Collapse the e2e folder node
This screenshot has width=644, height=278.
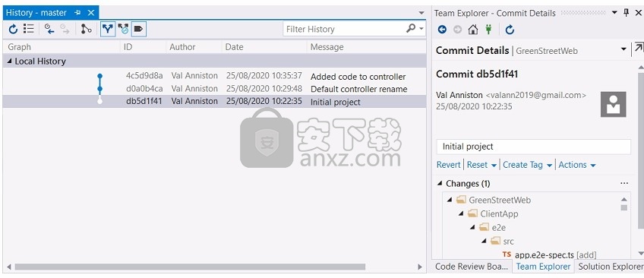472,227
